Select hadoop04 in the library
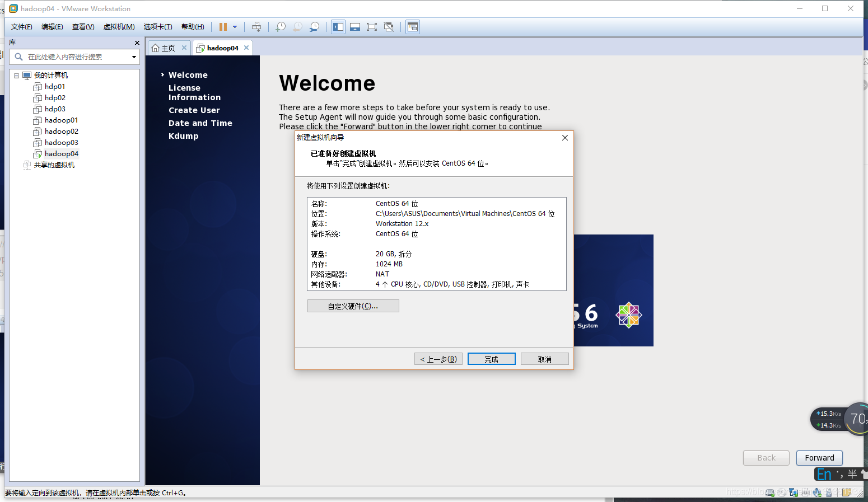The height and width of the screenshot is (502, 868). pos(61,154)
